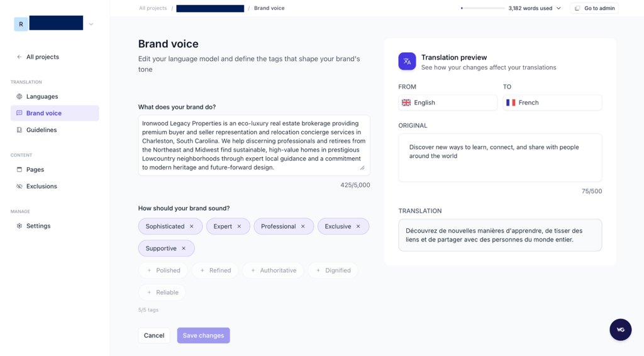Click the Cancel button

pyautogui.click(x=154, y=335)
